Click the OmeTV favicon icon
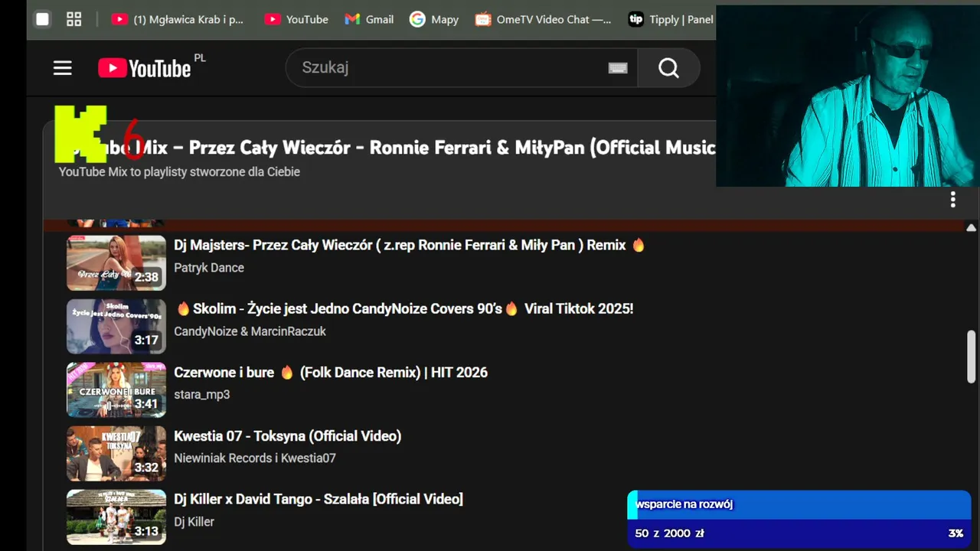The height and width of the screenshot is (551, 980). click(x=482, y=20)
